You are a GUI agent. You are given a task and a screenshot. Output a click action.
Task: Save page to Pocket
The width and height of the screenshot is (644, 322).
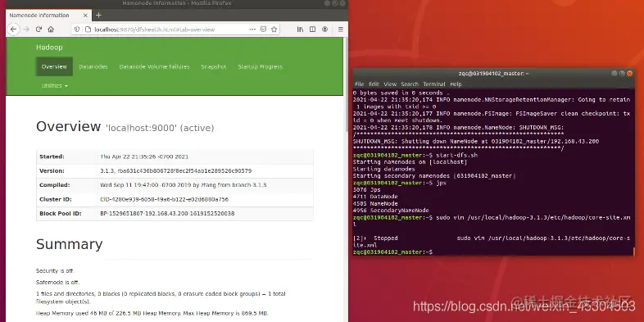pos(264,29)
